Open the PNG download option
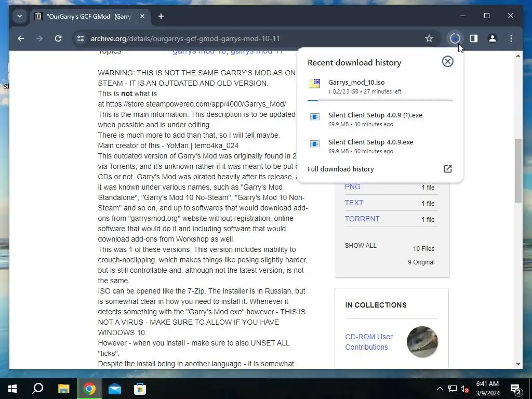The height and width of the screenshot is (399, 532). tap(353, 187)
